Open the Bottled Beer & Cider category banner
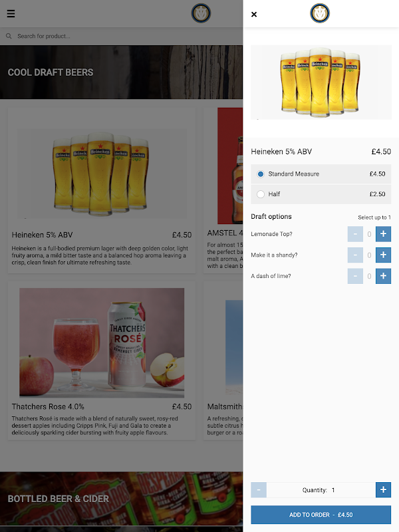 pos(122,499)
